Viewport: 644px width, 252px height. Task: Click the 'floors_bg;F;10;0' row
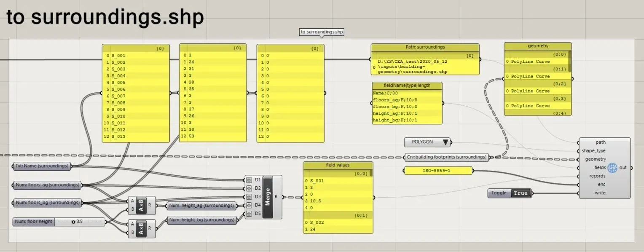(x=407, y=107)
